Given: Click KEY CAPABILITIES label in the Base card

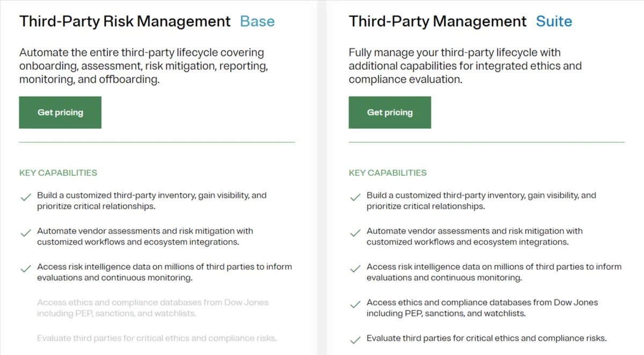Looking at the screenshot, I should tap(58, 173).
